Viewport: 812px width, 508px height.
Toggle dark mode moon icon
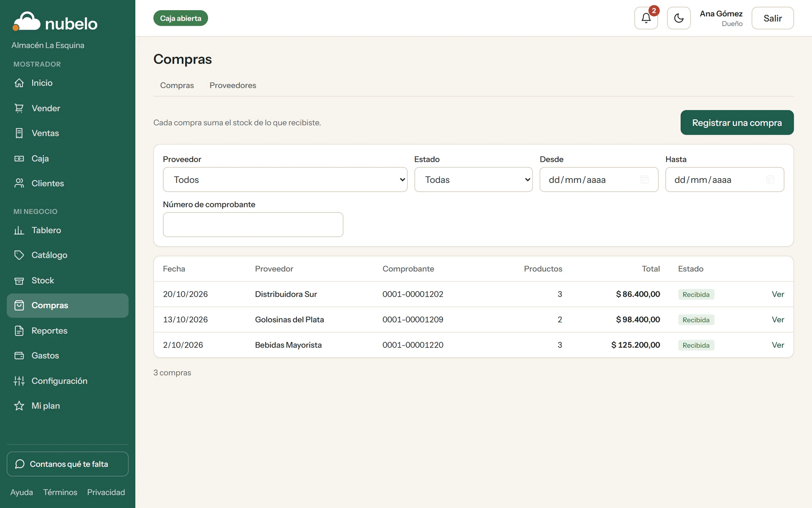[679, 18]
